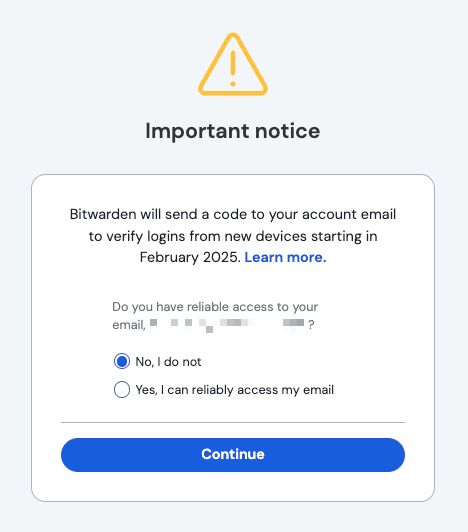The width and height of the screenshot is (468, 532).
Task: Click the word "email," before the blurred address
Action: pyautogui.click(x=129, y=325)
